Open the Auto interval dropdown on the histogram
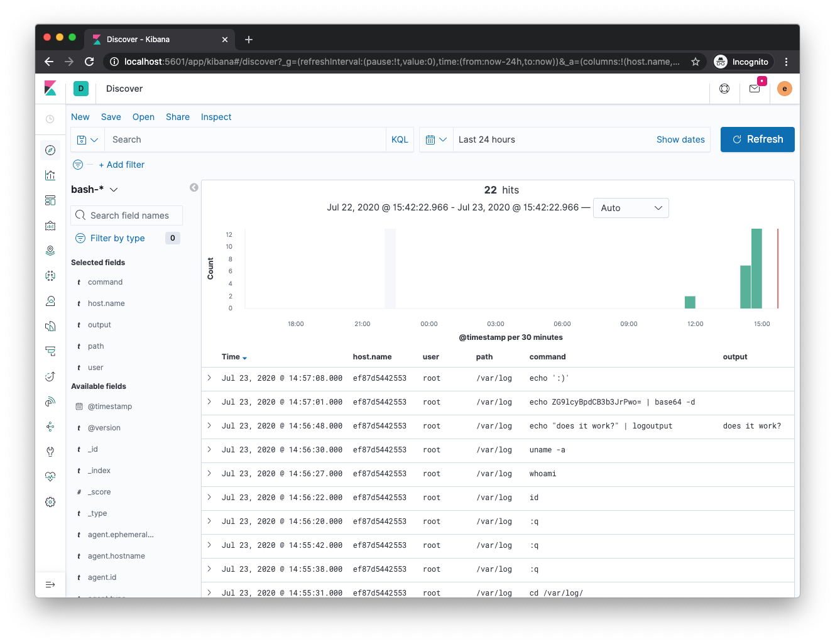Viewport: 835px width, 644px height. pos(631,208)
